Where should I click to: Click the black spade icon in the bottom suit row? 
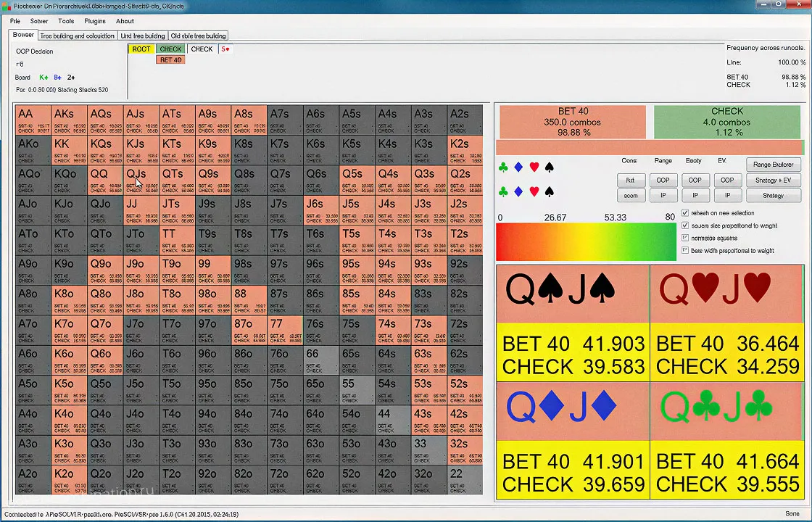tap(549, 192)
